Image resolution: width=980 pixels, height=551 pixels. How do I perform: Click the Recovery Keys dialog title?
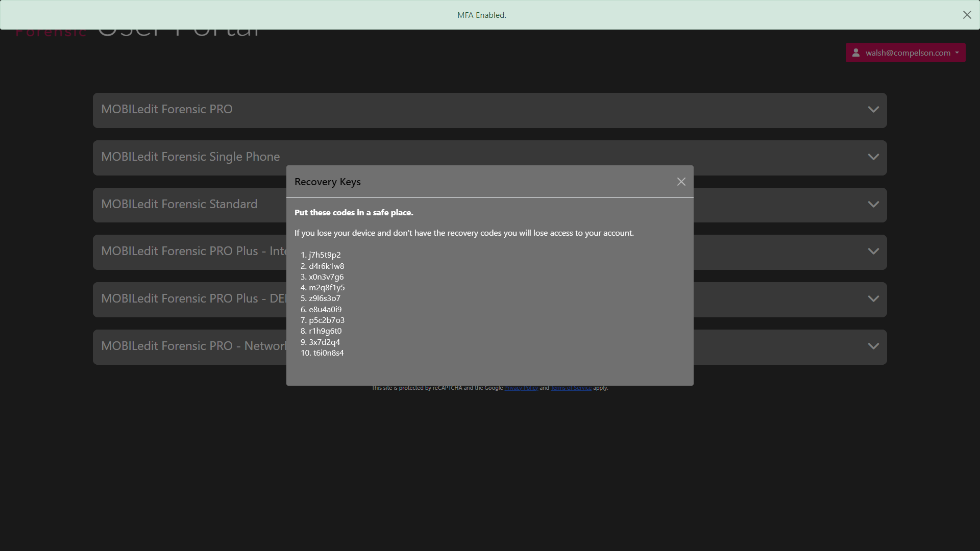(x=328, y=182)
